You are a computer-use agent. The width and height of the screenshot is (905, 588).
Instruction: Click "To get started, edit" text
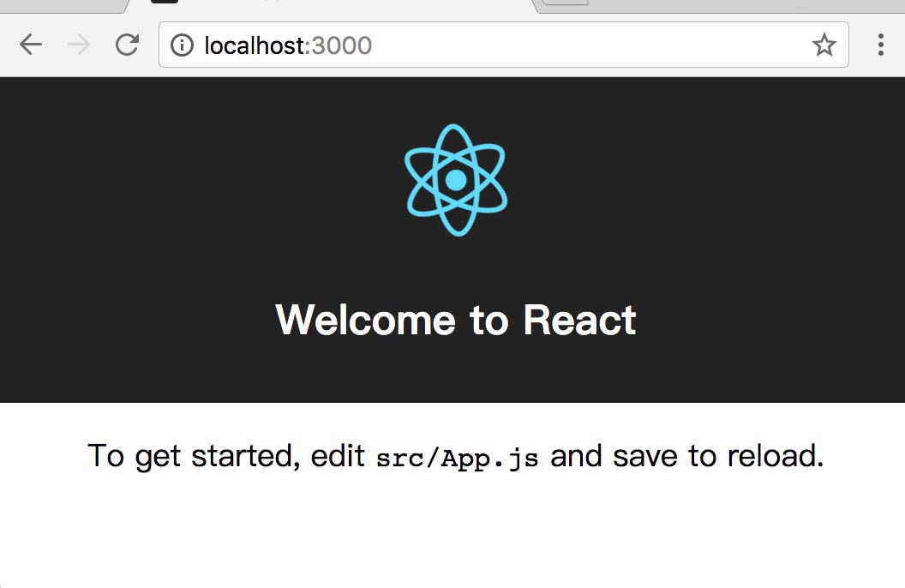(226, 457)
